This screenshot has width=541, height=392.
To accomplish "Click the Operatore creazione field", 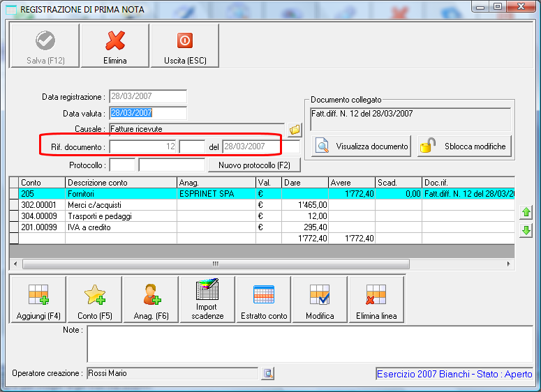I will [x=172, y=373].
